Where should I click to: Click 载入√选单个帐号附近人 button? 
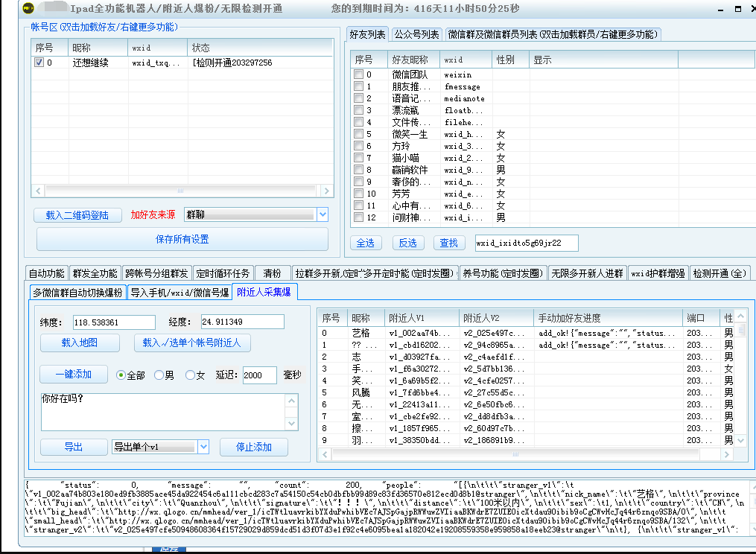tap(192, 343)
